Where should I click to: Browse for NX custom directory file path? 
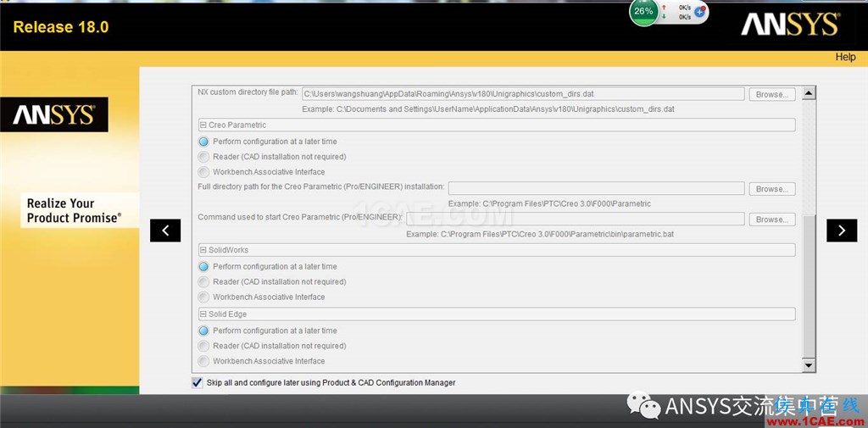(772, 94)
